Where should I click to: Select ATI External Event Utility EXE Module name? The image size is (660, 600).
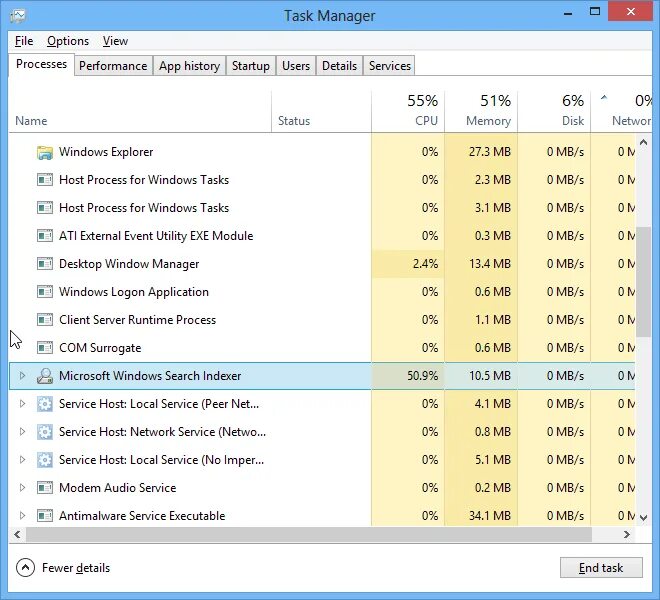pyautogui.click(x=156, y=236)
